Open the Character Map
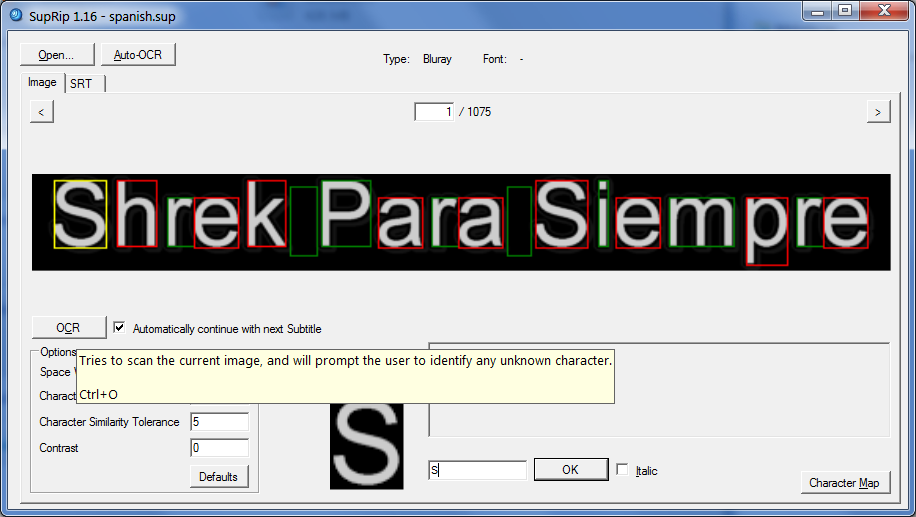 click(x=845, y=483)
